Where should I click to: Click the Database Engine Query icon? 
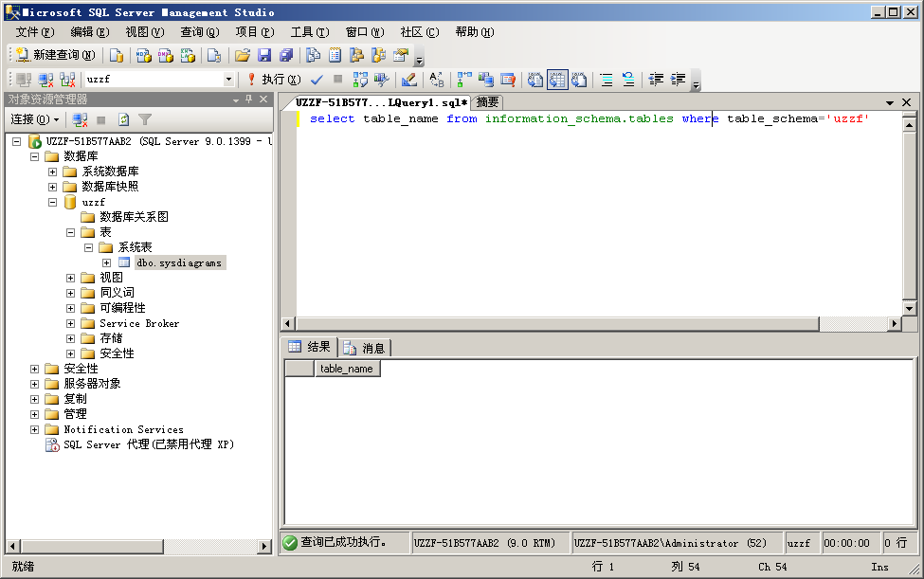point(117,55)
